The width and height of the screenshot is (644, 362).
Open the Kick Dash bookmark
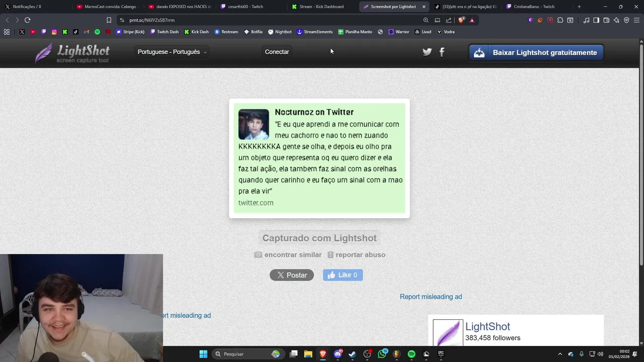point(196,32)
